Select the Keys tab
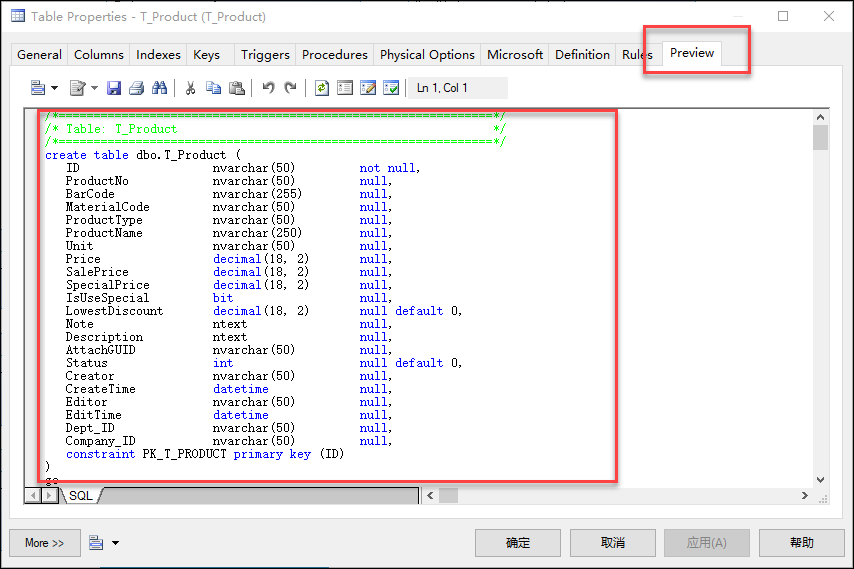 [x=206, y=55]
